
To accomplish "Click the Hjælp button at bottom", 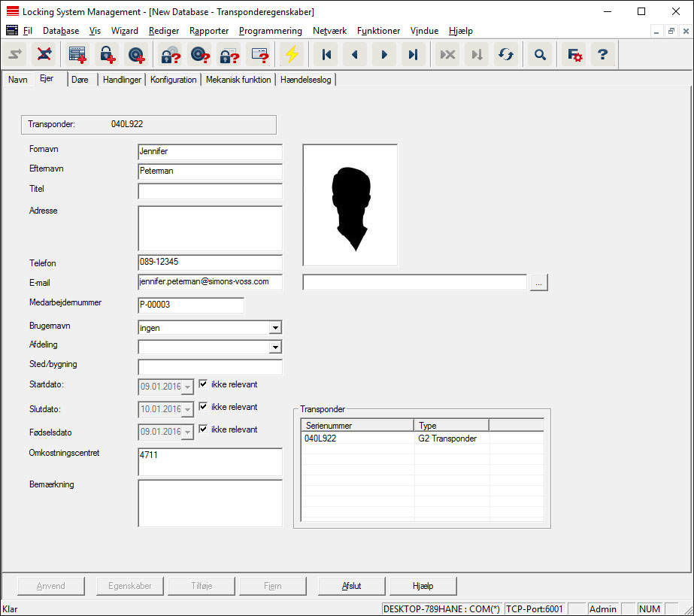I will 423,586.
